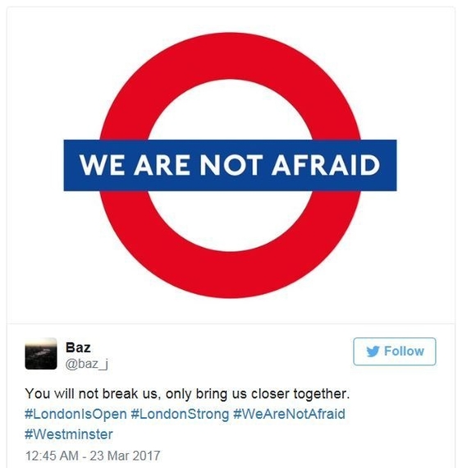This screenshot has height=468, width=476.
Task: Open the #Westminster hashtag
Action: [69, 434]
